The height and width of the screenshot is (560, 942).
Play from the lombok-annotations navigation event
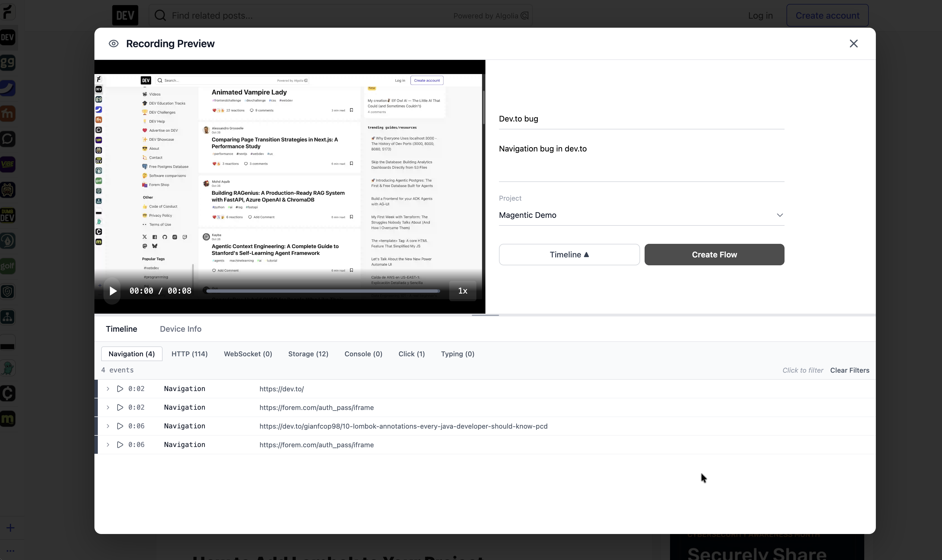click(x=120, y=426)
